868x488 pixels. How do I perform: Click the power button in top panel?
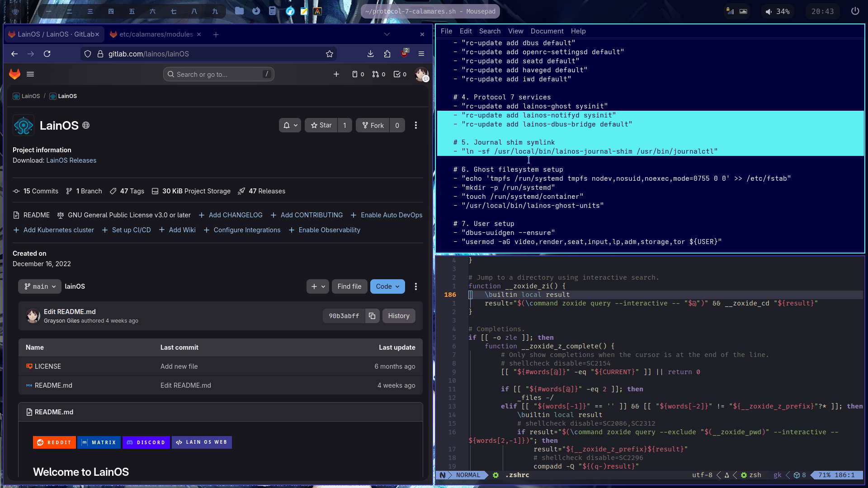coord(855,11)
